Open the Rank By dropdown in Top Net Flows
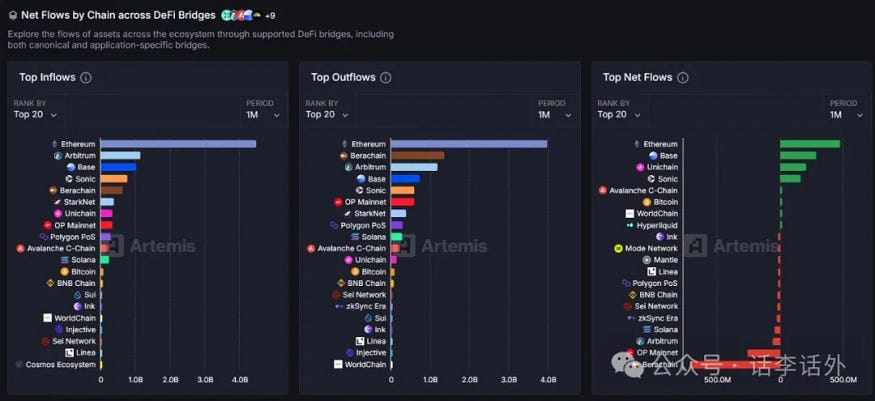Screen dimensions: 875x401 tap(619, 114)
